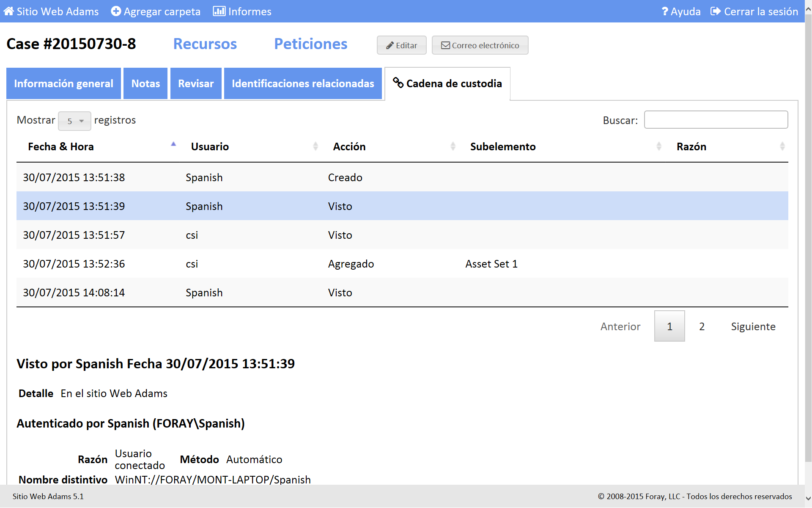The width and height of the screenshot is (812, 508).
Task: Click the plus icon for Agregar carpeta
Action: tap(115, 11)
